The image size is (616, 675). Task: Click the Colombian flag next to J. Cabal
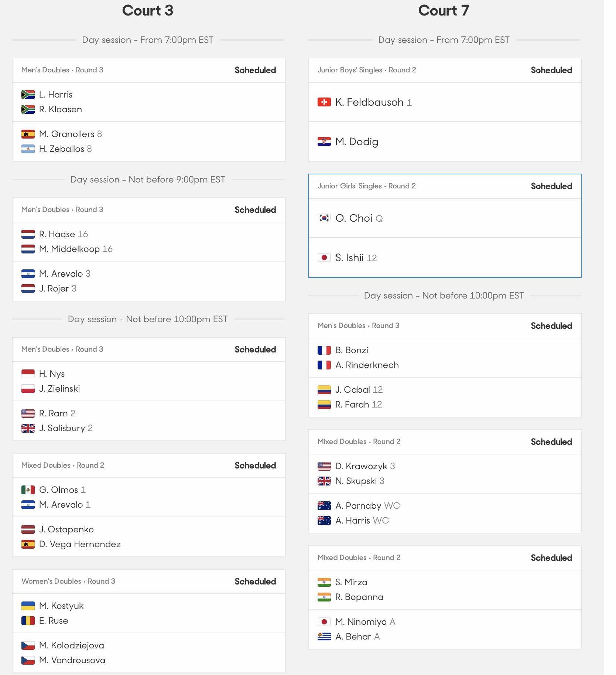click(x=324, y=390)
